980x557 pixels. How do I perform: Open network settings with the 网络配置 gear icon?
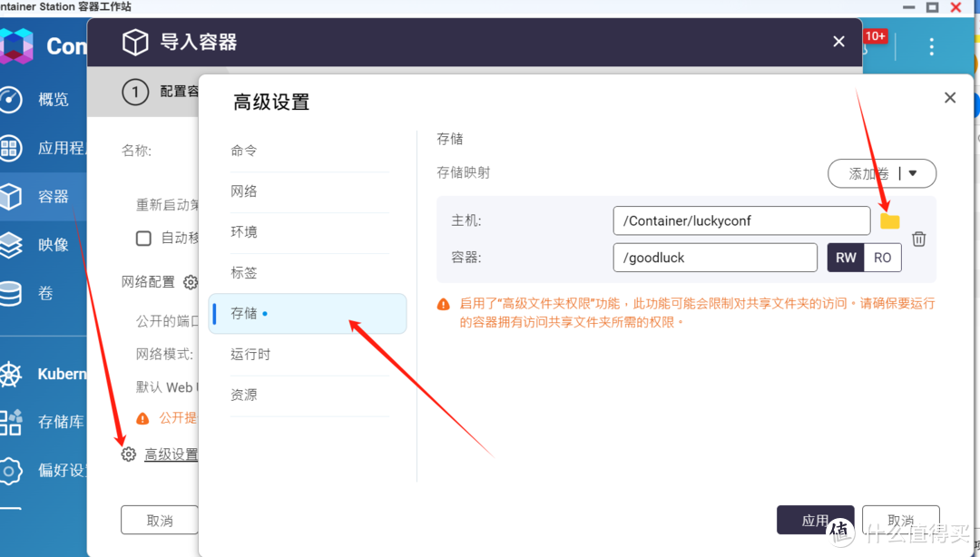tap(191, 282)
